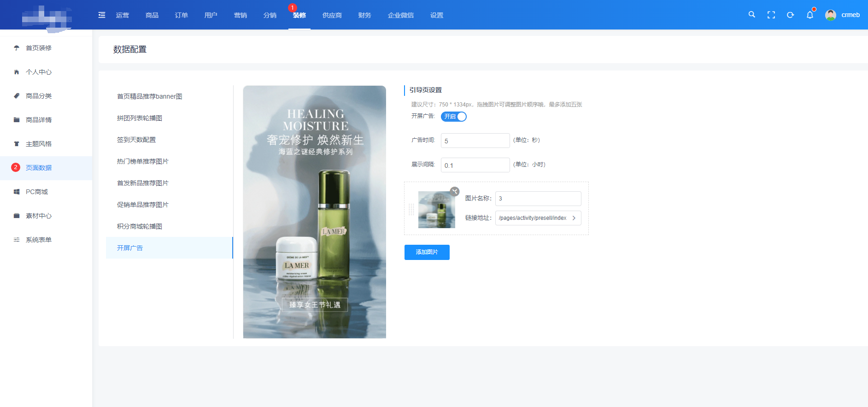The height and width of the screenshot is (407, 868).
Task: Click the 素材中心 briefcase icon
Action: (x=17, y=216)
